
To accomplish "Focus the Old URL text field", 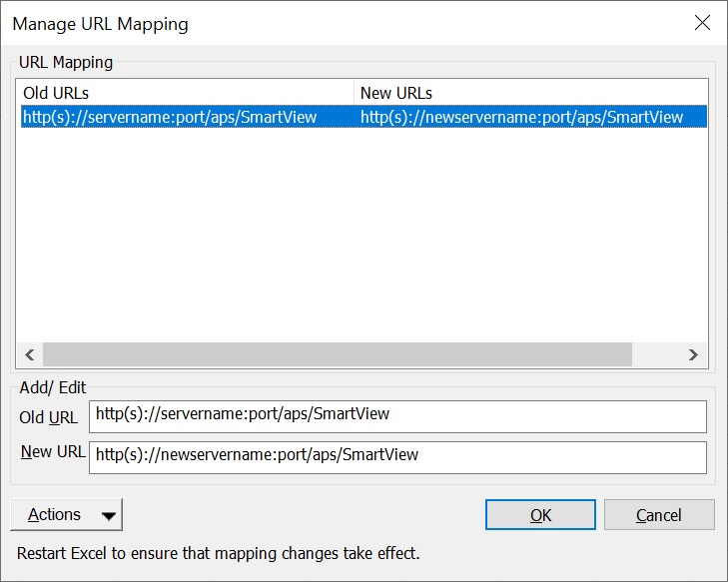I will point(396,414).
